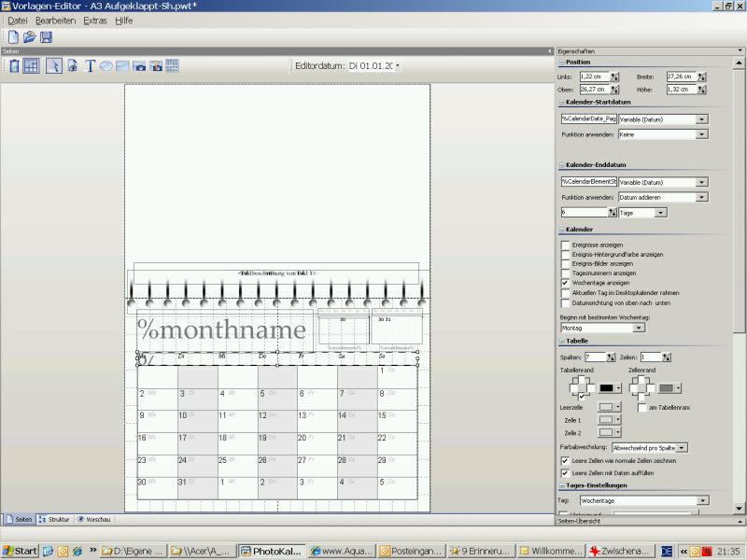Click the delete trash can icon
Image resolution: width=747 pixels, height=560 pixels.
(x=13, y=66)
